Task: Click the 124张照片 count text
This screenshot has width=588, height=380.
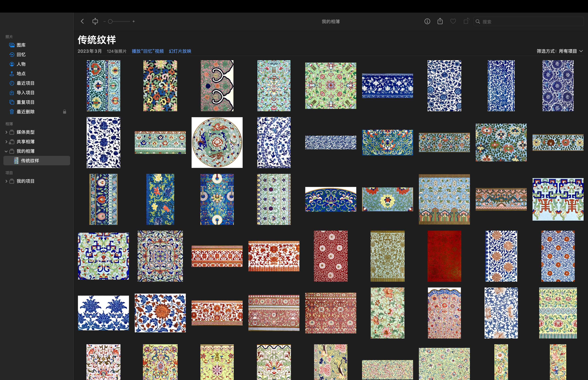Action: click(117, 51)
